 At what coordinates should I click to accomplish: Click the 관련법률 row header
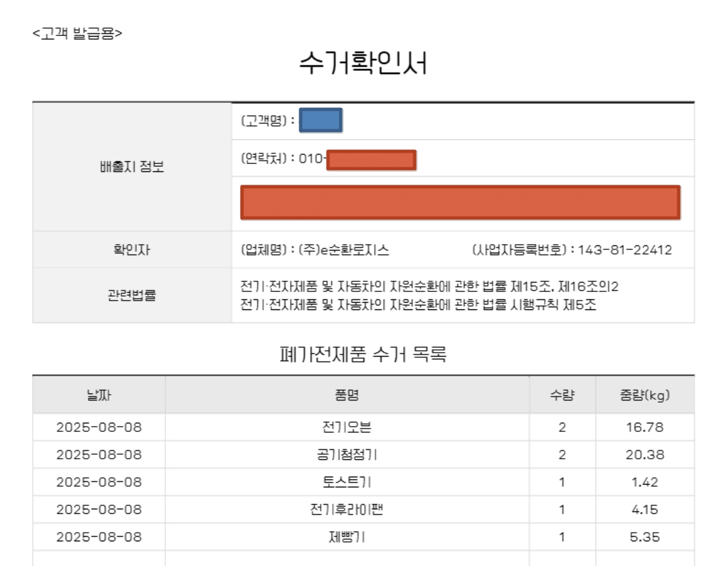[x=132, y=295]
